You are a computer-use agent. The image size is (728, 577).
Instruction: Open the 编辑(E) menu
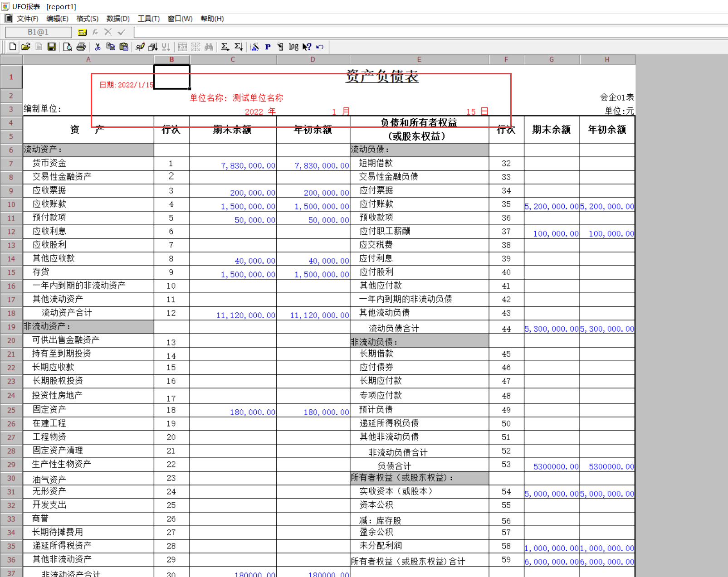click(x=57, y=19)
